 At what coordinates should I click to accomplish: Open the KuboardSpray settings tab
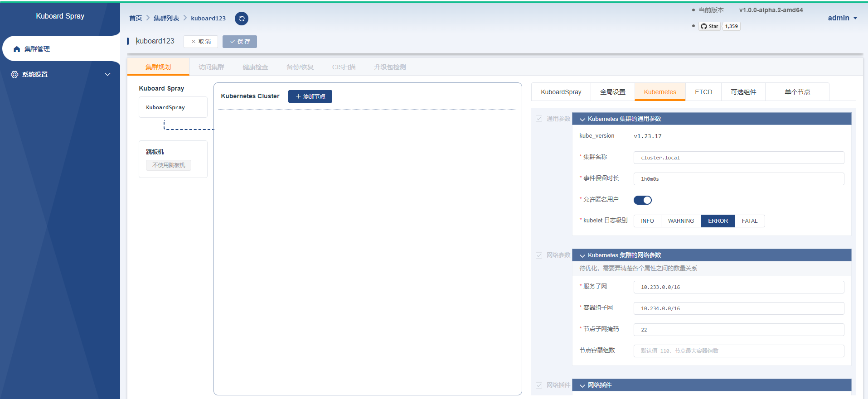click(x=561, y=92)
